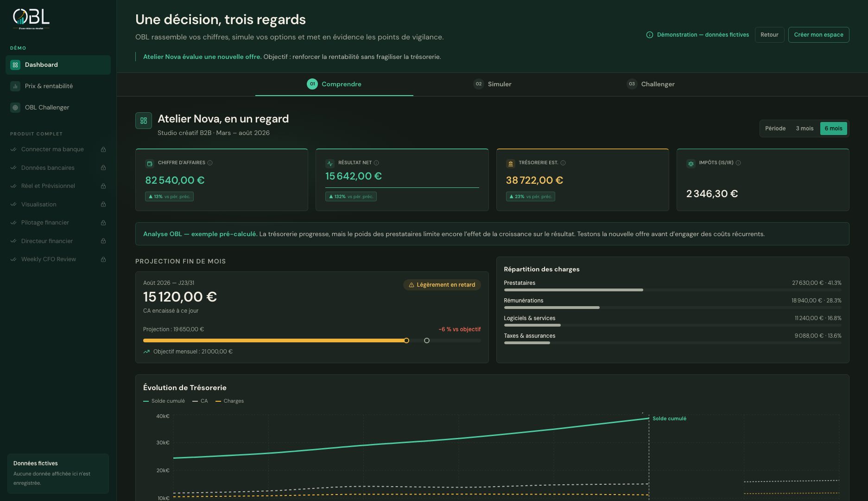868x501 pixels.
Task: Switch to step 01 Comprendre tab
Action: point(334,84)
